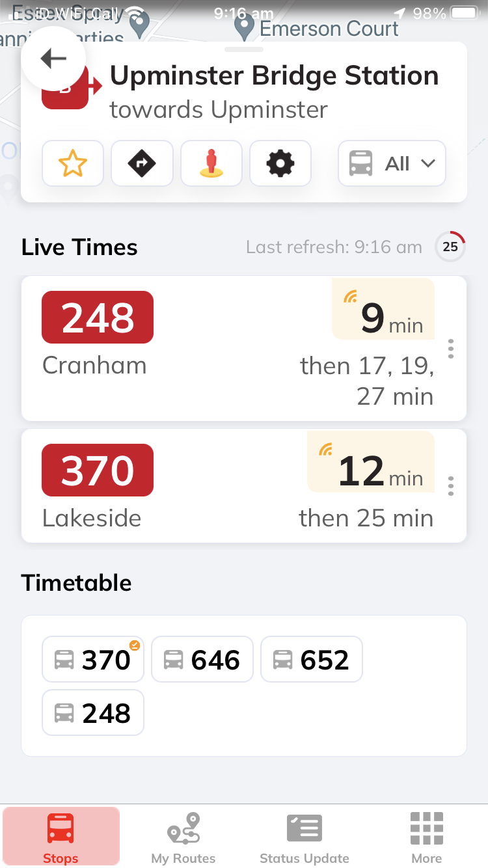Select the 248 Cranham live times card

[x=195, y=349]
